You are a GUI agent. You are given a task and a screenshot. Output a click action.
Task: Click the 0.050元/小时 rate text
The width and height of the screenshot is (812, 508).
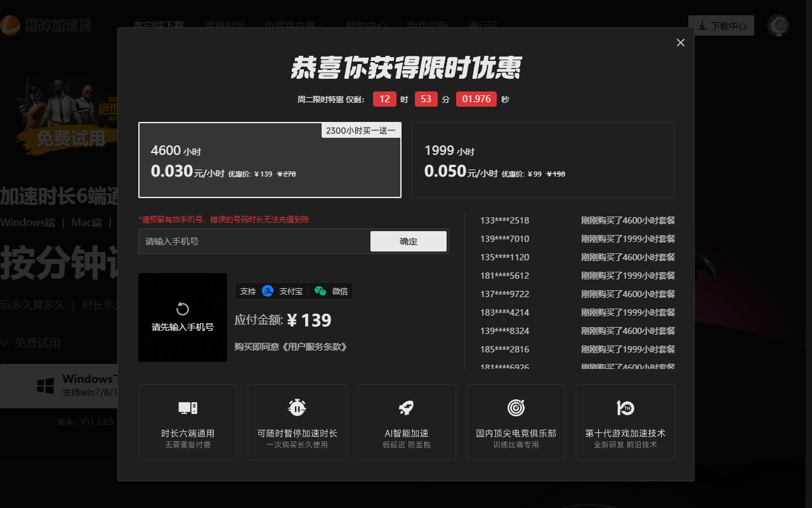click(461, 171)
